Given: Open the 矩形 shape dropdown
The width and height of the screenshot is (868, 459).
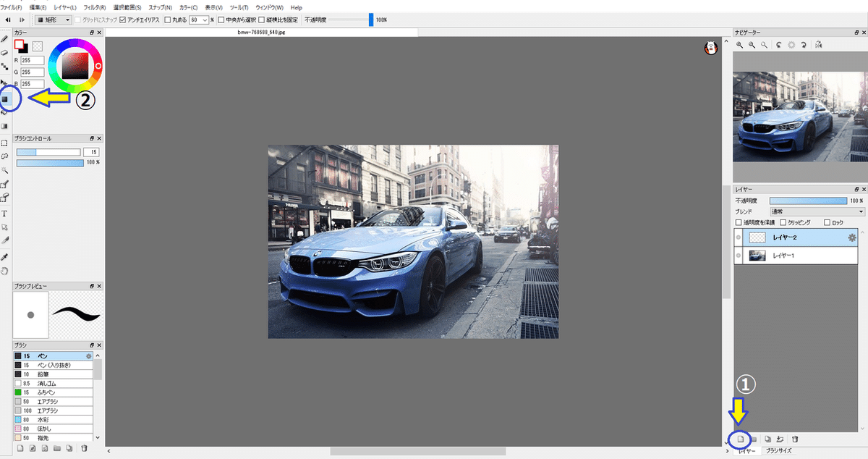Looking at the screenshot, I should coord(54,20).
